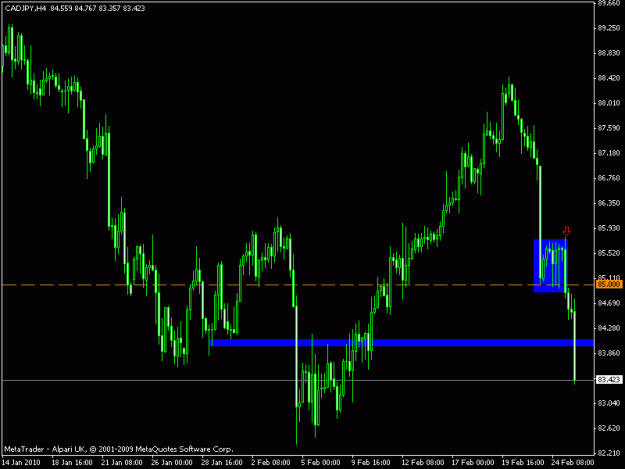Click the 2 Feb 08:00 time label
The height and width of the screenshot is (469, 625).
click(x=271, y=463)
